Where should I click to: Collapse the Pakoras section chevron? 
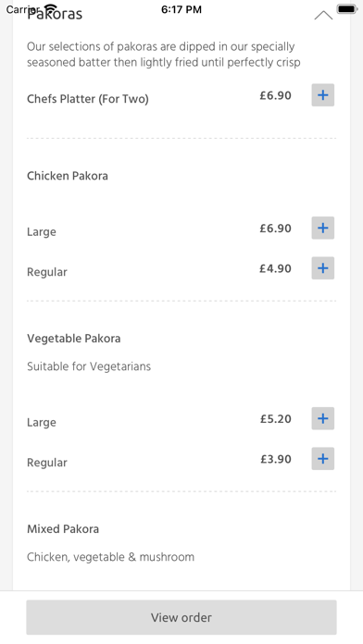click(323, 16)
